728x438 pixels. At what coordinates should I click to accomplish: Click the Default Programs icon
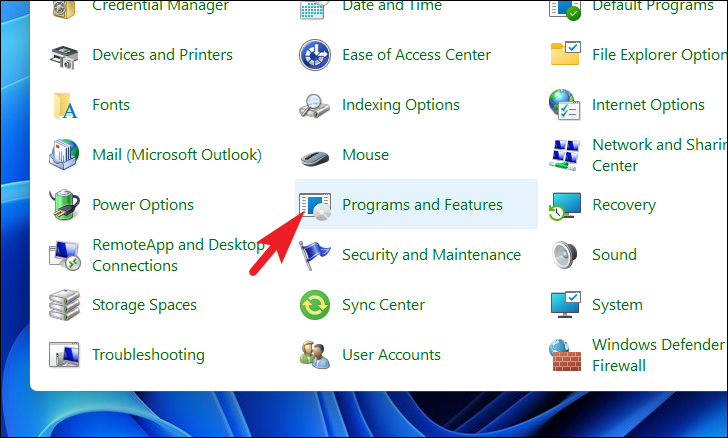click(565, 8)
